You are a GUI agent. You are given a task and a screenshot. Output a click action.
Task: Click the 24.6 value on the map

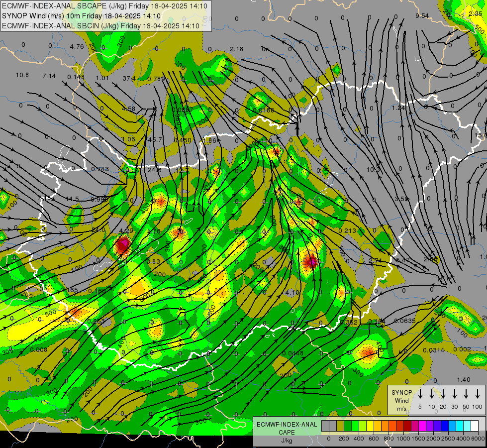155,170
